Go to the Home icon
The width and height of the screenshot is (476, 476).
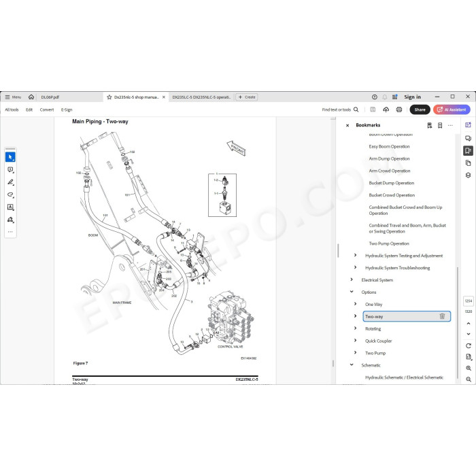31,97
